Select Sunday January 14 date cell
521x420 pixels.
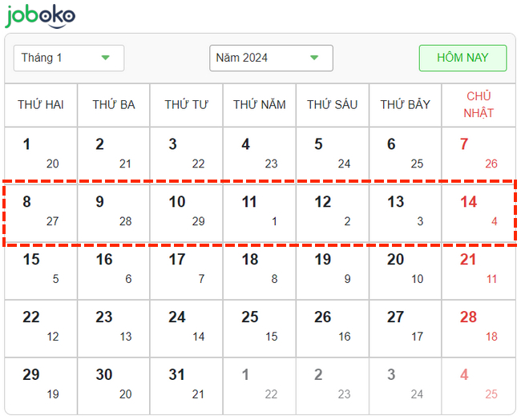pos(479,211)
